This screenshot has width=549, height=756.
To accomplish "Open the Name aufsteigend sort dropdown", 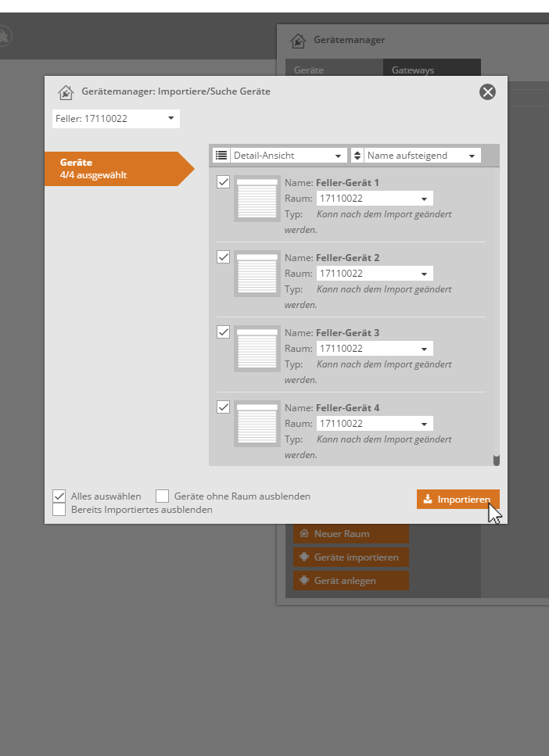I will tap(422, 156).
